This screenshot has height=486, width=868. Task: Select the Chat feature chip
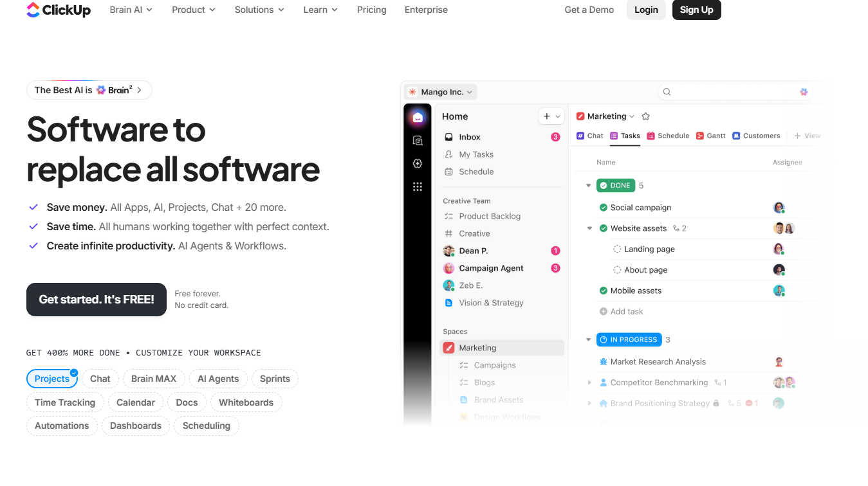point(100,379)
